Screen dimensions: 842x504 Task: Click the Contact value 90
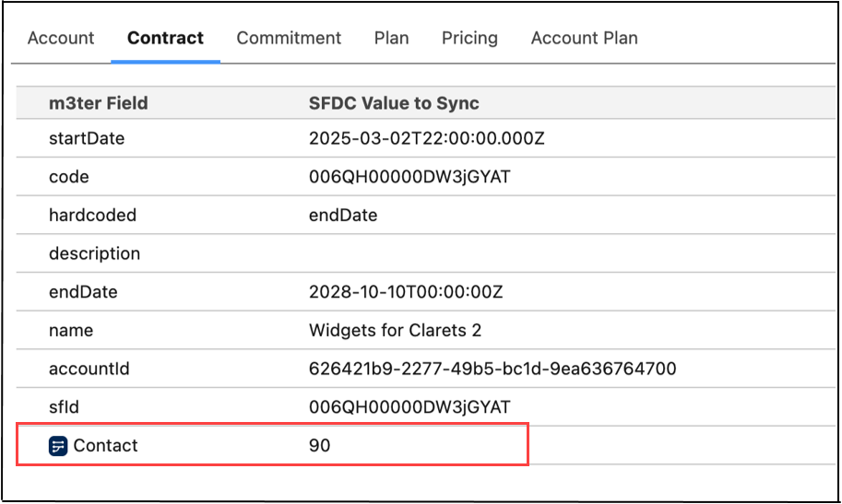320,446
